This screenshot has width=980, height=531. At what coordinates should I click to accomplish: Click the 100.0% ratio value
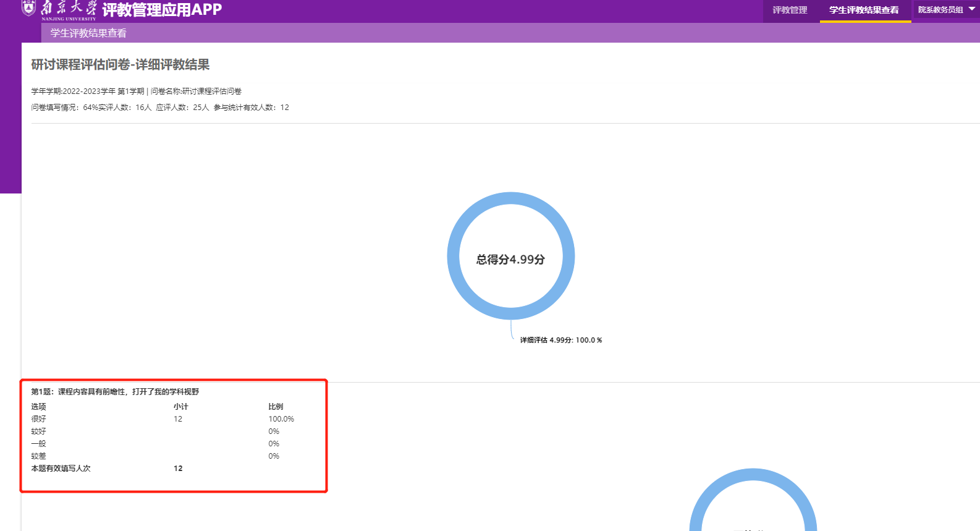[281, 418]
